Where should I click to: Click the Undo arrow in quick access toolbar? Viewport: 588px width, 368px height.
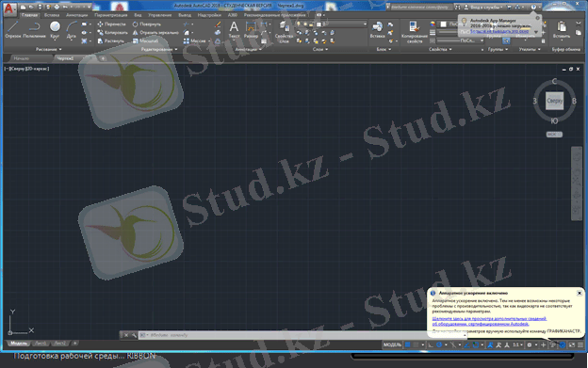tap(65, 7)
